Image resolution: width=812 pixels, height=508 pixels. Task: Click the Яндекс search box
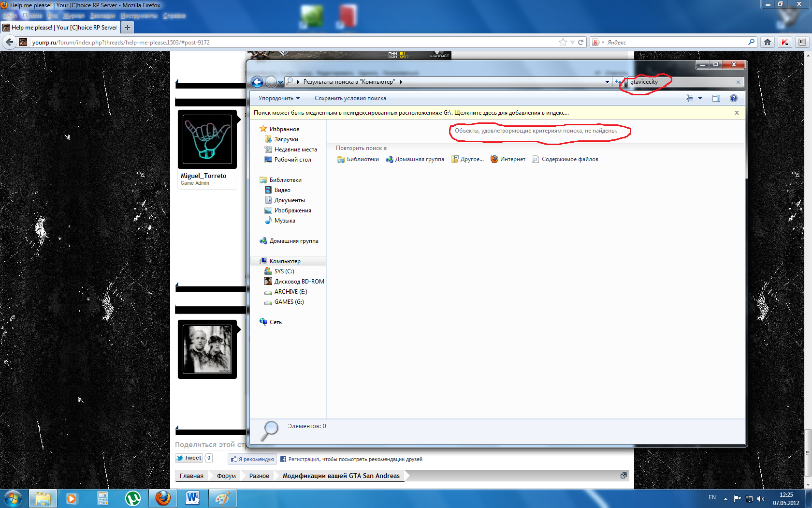676,43
